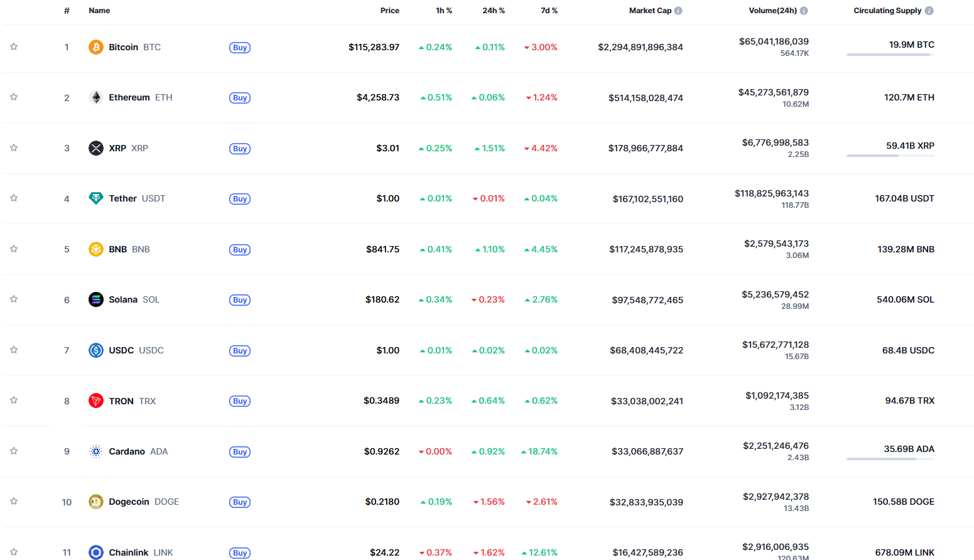Click the XRP logo icon
The height and width of the screenshot is (560, 974).
(95, 148)
